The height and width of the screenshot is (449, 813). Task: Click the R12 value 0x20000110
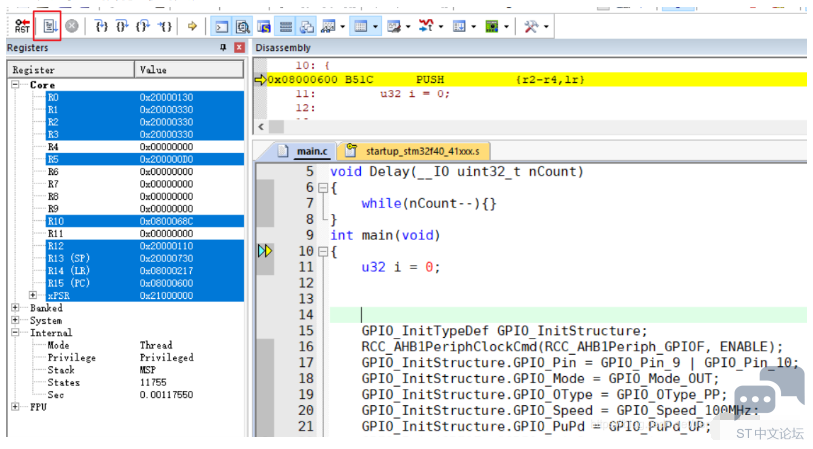tap(166, 246)
